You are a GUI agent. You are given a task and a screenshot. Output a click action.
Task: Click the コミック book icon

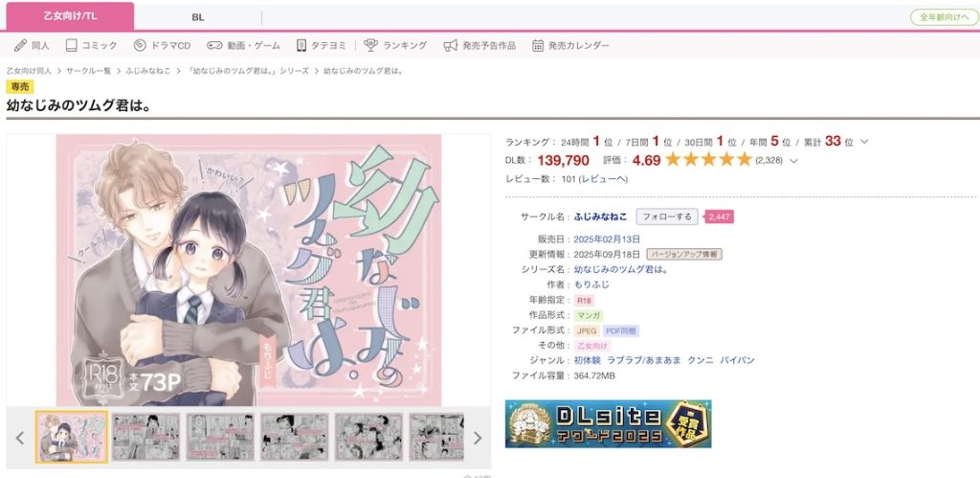coord(71,45)
